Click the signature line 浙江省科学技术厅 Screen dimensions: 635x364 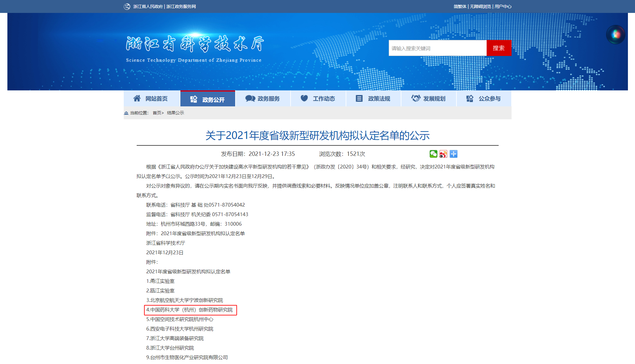click(x=166, y=243)
